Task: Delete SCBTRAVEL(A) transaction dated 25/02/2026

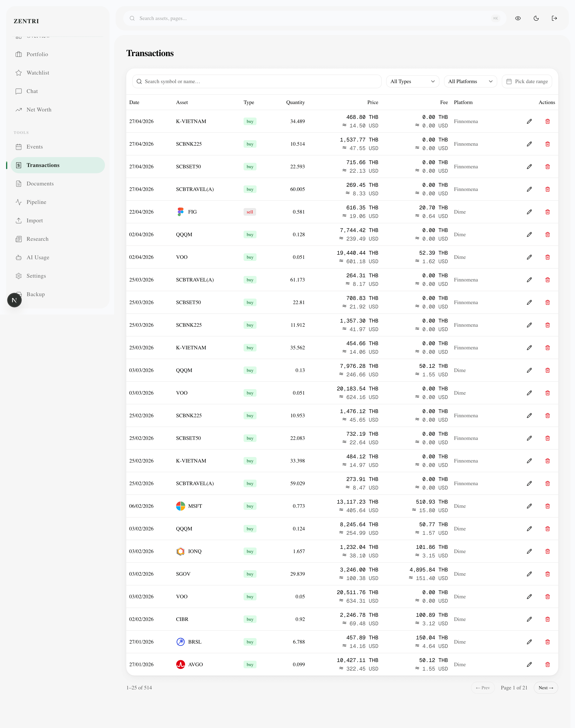Action: [547, 484]
